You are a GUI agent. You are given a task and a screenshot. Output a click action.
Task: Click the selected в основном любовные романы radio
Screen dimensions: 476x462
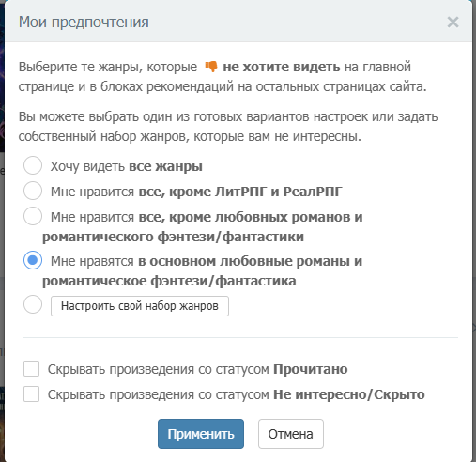(x=33, y=260)
